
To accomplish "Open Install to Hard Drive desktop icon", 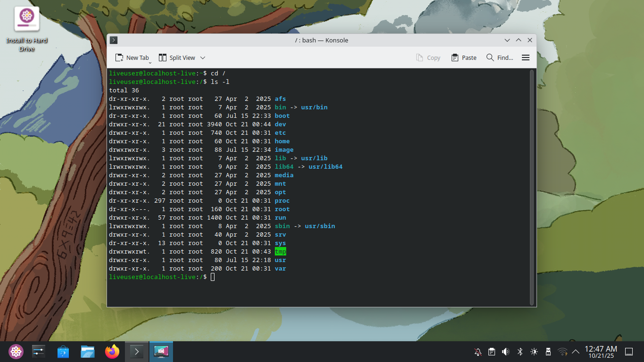I will pyautogui.click(x=27, y=20).
